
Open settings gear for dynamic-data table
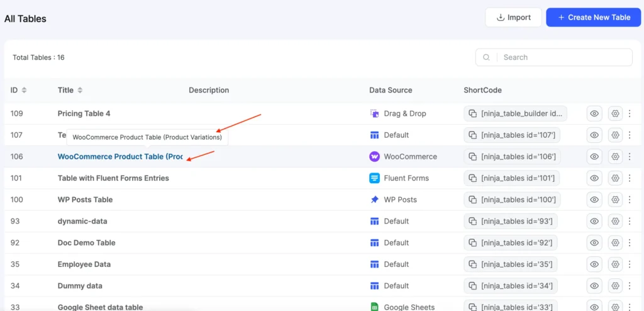[615, 221]
